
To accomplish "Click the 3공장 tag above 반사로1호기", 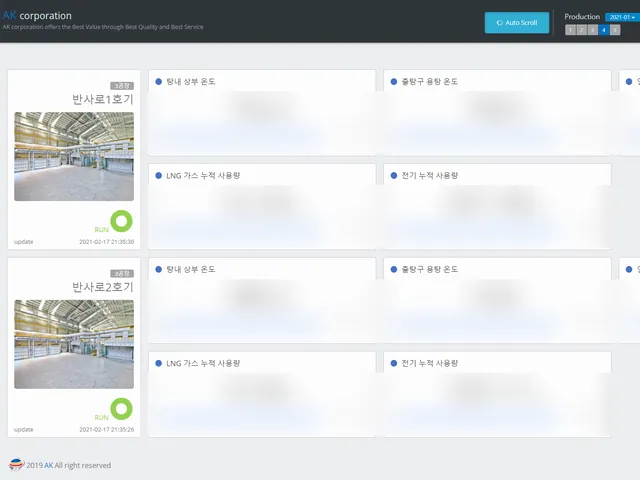I will [122, 86].
